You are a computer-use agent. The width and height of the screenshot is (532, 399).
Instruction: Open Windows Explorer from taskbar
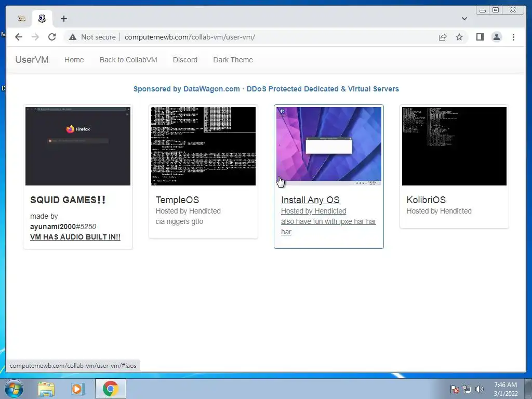(46, 389)
